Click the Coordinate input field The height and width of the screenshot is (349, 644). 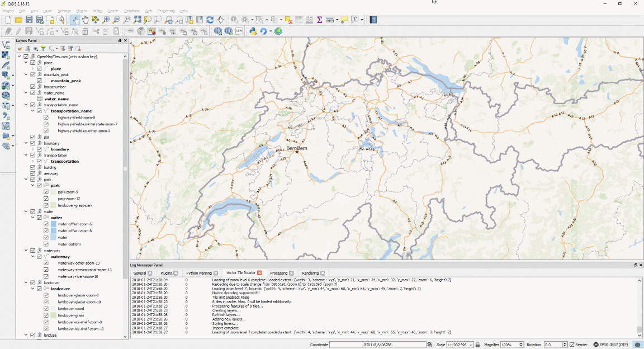377,345
